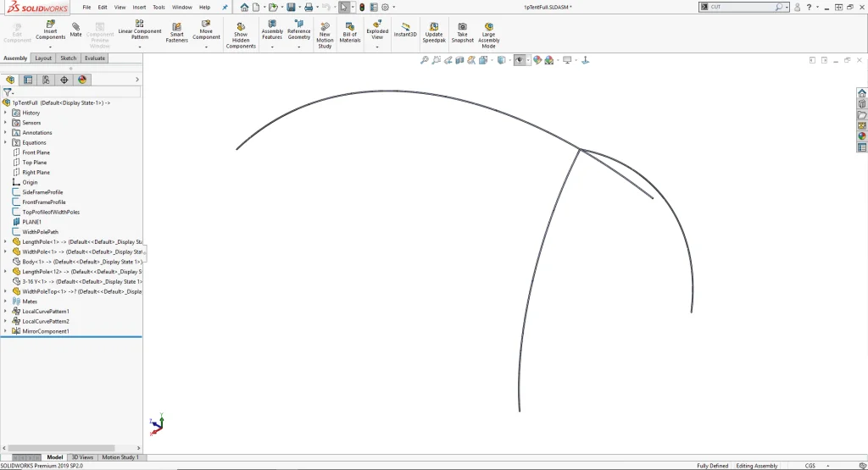Open Bill of Materials
This screenshot has width=868, height=470.
pos(350,32)
